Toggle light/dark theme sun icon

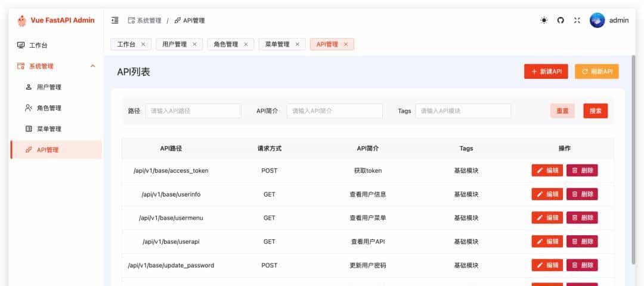[x=544, y=20]
